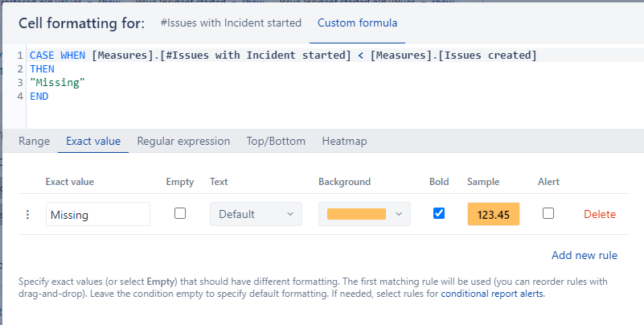
Task: Click Add new rule
Action: 585,255
